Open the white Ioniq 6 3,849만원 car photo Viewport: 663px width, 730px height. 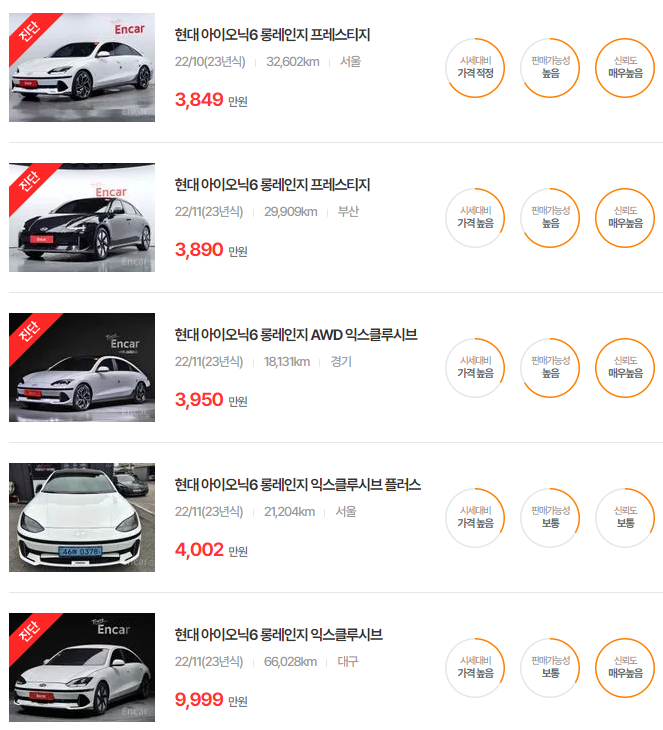(82, 68)
